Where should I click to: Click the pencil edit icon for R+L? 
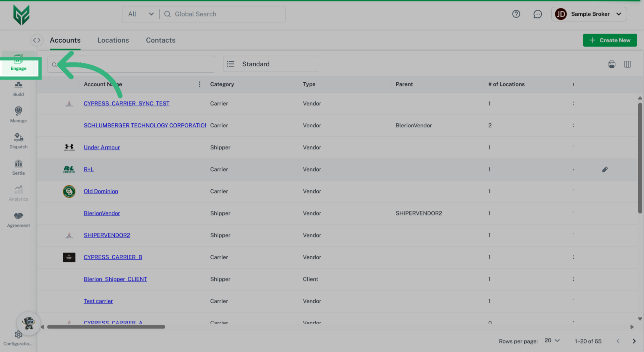tap(605, 169)
